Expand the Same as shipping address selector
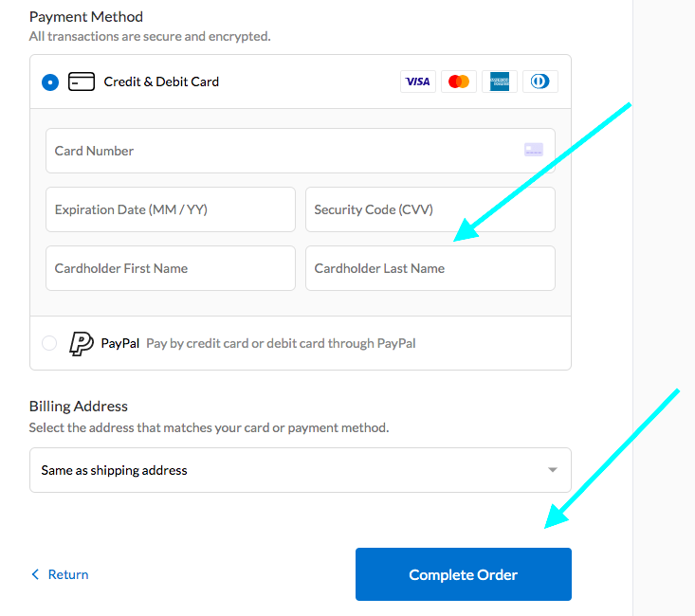This screenshot has height=616, width=695. [300, 470]
